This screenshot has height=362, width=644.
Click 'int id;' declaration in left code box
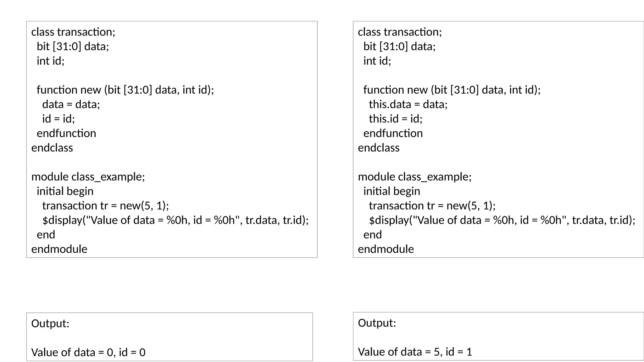tap(51, 61)
